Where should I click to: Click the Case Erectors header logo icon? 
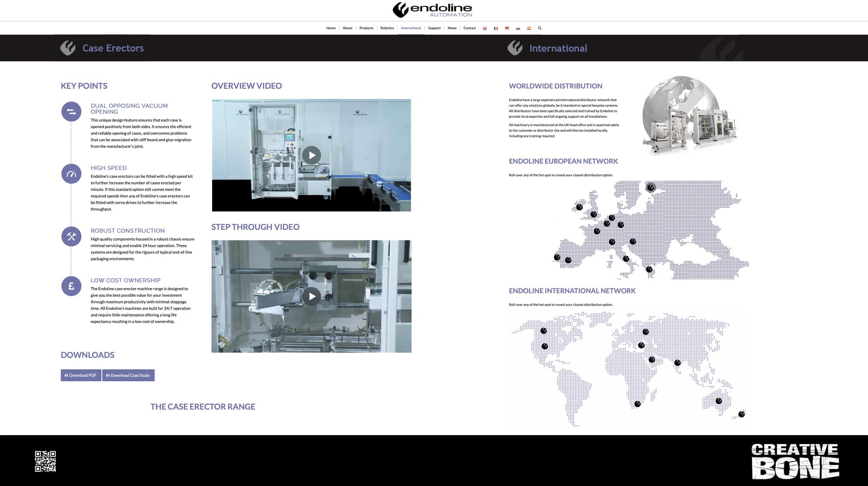pos(68,48)
